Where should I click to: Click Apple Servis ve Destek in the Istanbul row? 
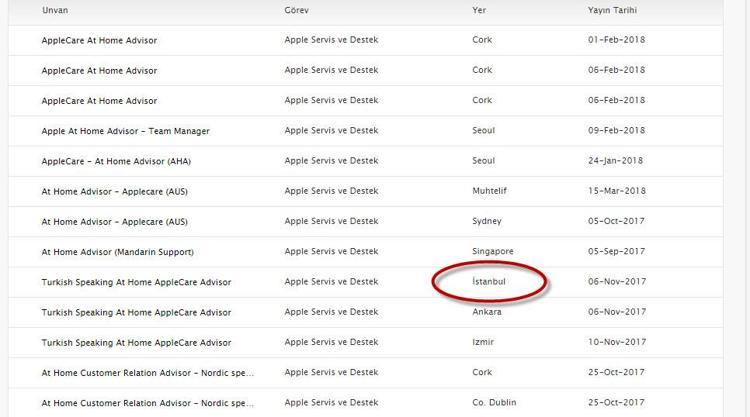pos(331,282)
